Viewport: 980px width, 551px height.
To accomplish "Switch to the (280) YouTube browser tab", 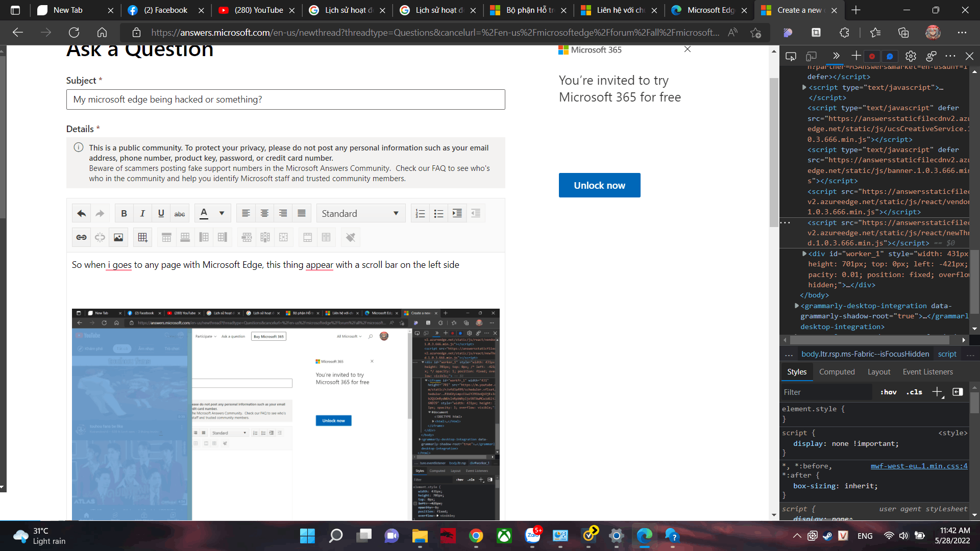I will [x=258, y=10].
